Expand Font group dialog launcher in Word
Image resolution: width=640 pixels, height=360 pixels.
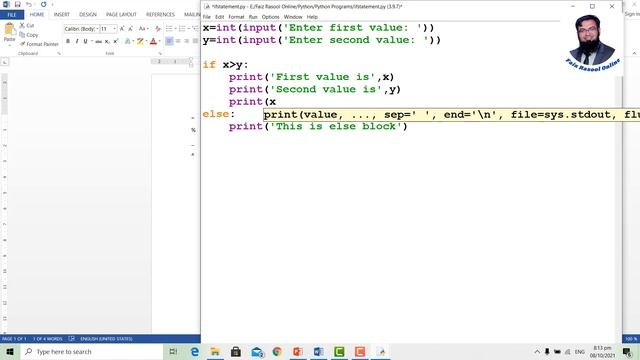click(160, 53)
